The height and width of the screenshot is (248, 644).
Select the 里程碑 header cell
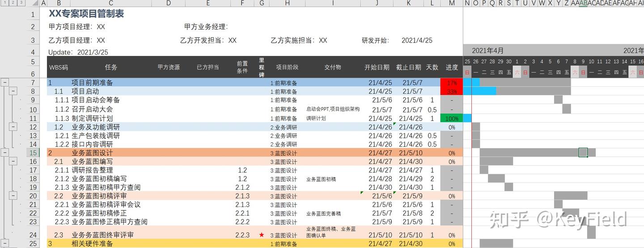(x=262, y=67)
